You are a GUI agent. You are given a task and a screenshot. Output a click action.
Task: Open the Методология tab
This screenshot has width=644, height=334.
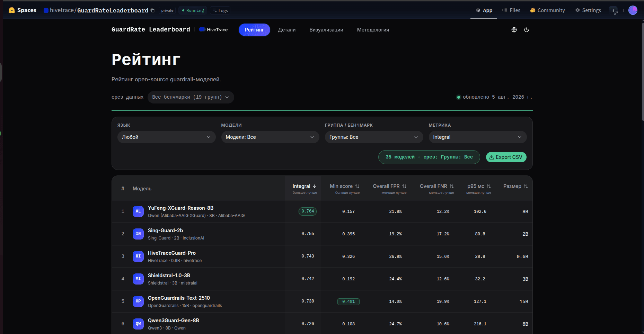(373, 30)
